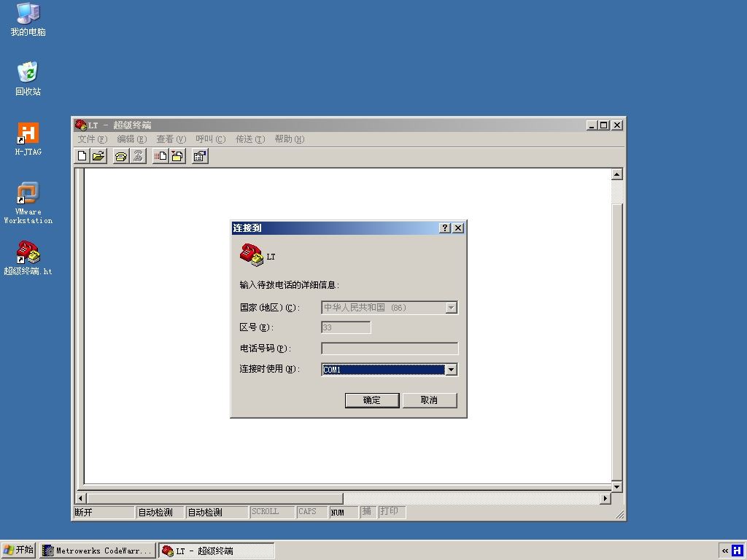Click the phone icon in 连接到 dialog
The image size is (747, 560).
click(x=252, y=254)
